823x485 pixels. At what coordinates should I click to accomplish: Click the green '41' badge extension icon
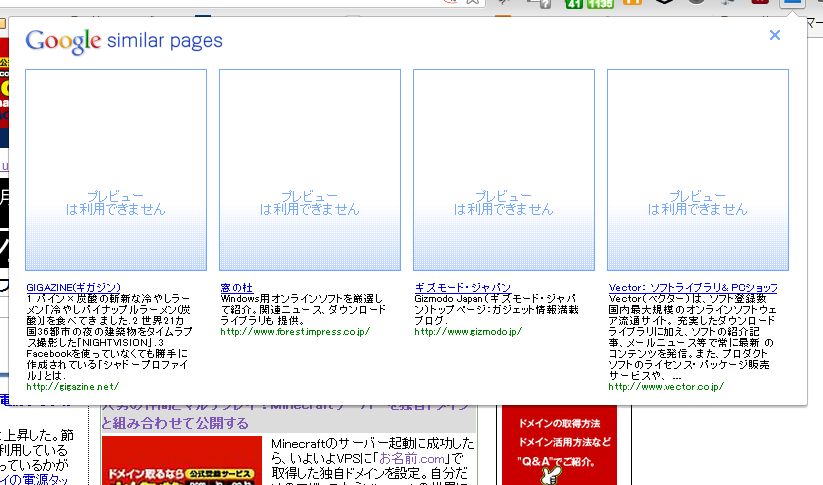574,3
